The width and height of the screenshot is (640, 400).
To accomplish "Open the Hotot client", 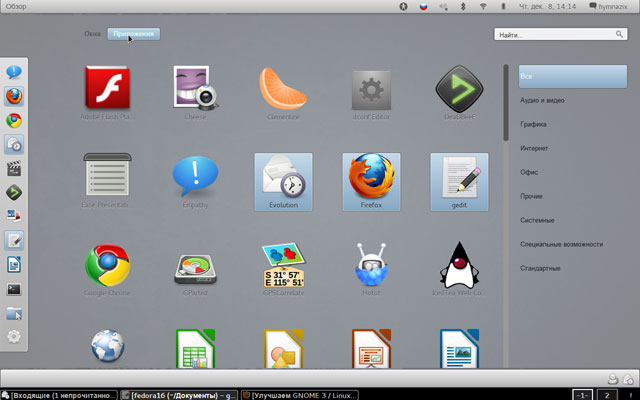I will [x=371, y=269].
